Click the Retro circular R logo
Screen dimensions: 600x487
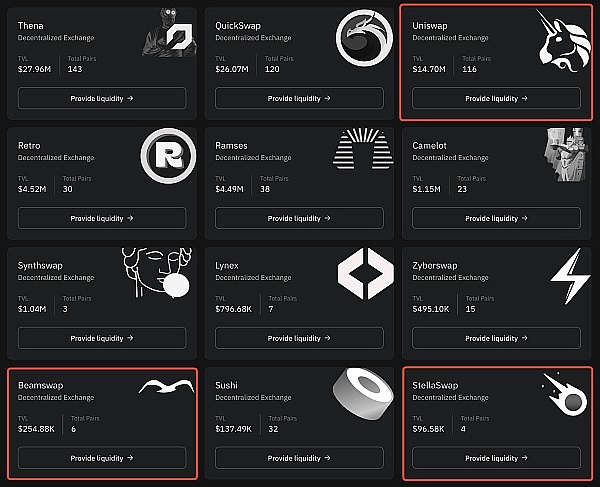tap(163, 157)
